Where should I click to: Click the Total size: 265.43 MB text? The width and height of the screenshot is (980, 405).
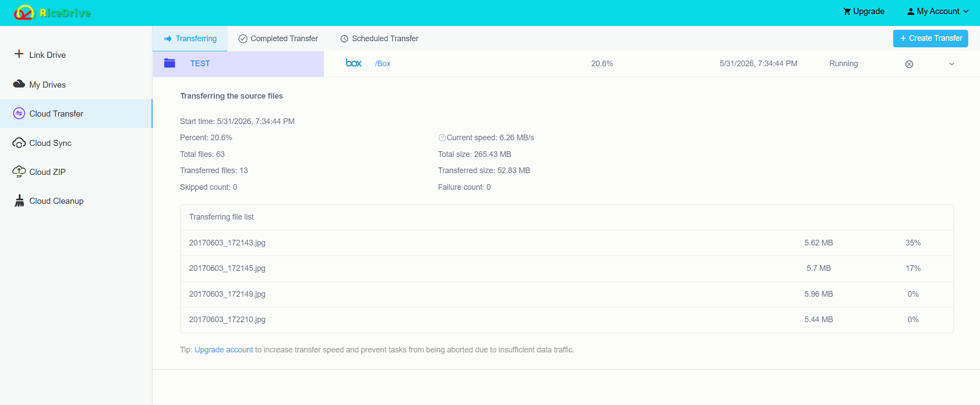(475, 154)
